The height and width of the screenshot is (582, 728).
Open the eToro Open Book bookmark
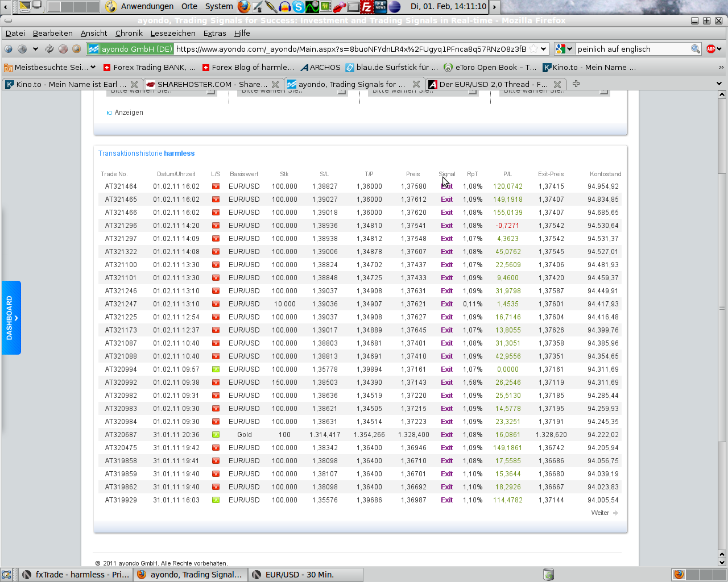coord(490,67)
